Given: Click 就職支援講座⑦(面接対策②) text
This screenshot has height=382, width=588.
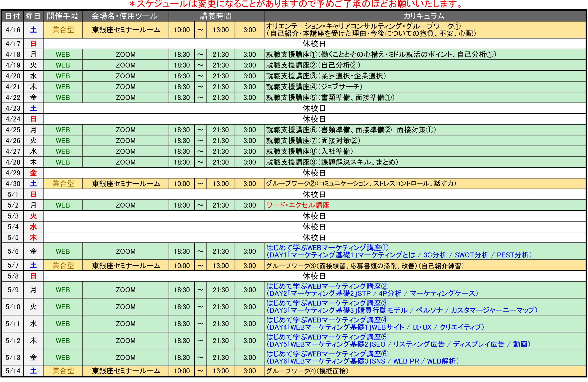Looking at the screenshot, I should (x=313, y=141).
